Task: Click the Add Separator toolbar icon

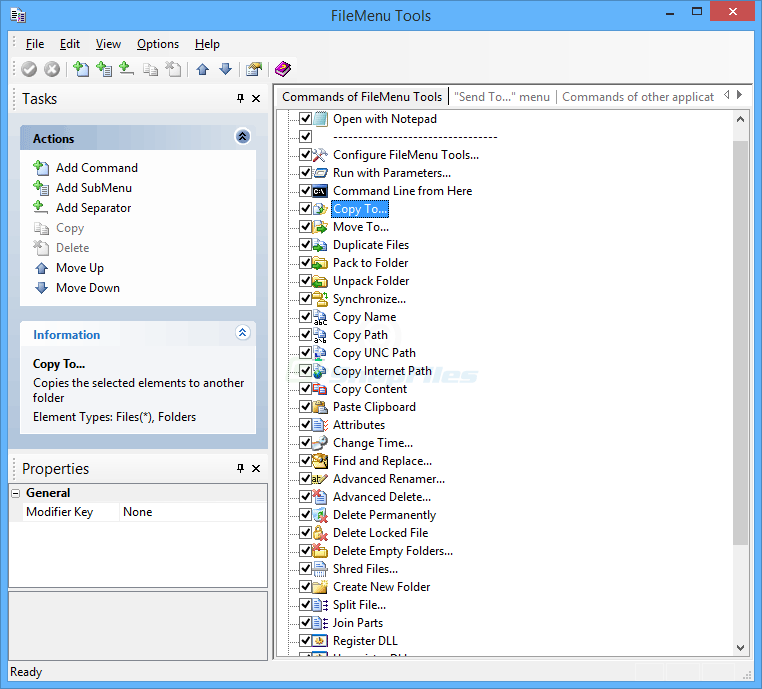Action: pyautogui.click(x=126, y=69)
